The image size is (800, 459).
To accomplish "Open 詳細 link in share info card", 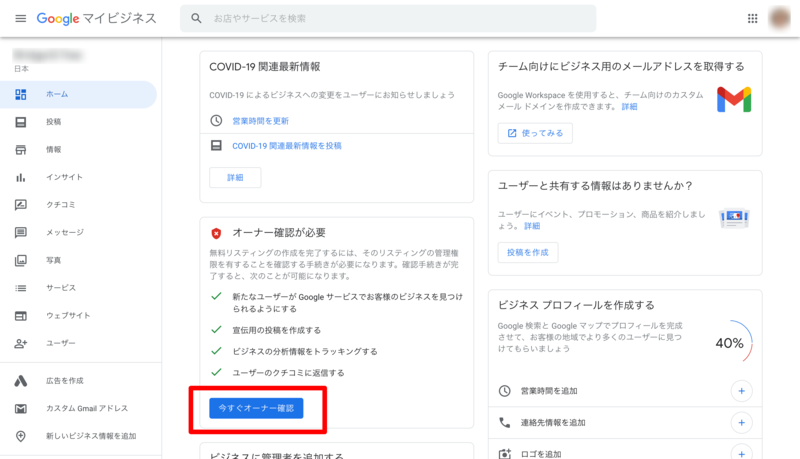I will pos(532,226).
